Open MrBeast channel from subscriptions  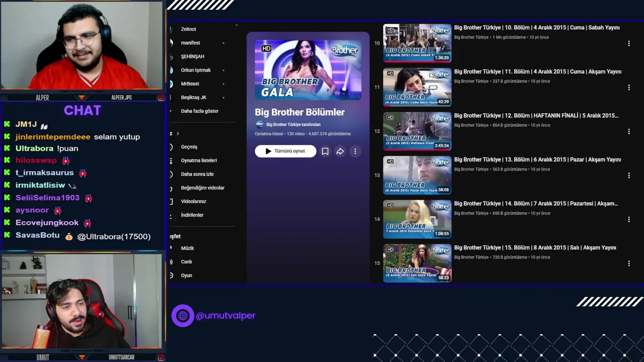[x=190, y=84]
